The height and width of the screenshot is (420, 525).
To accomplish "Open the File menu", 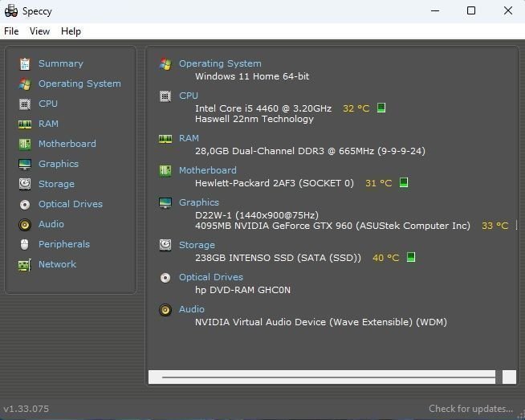I will [x=11, y=31].
